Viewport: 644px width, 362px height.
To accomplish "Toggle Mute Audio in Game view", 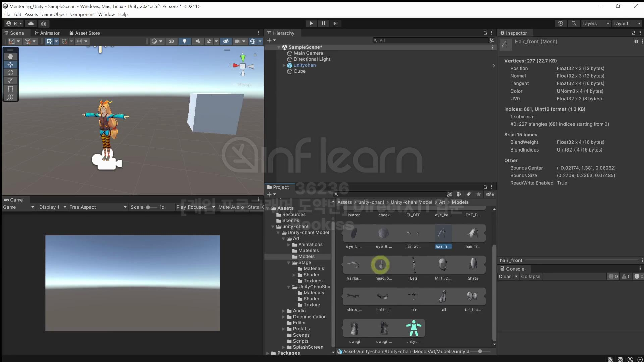I will pos(231,207).
